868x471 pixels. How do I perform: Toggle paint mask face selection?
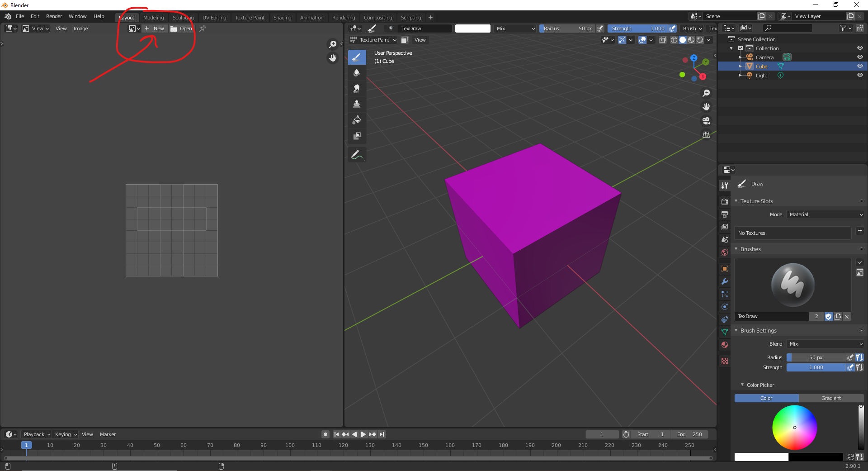(x=405, y=40)
